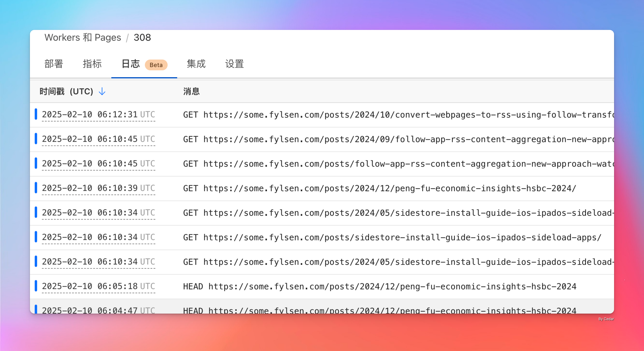Click blue level marker of 06:10:39 row
Viewport: 644px width, 351px height.
[x=36, y=187]
